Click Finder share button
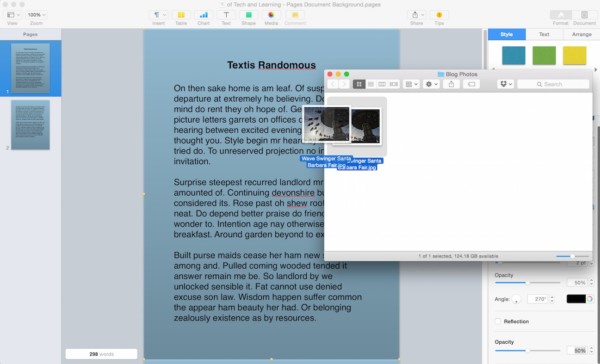 coord(452,84)
